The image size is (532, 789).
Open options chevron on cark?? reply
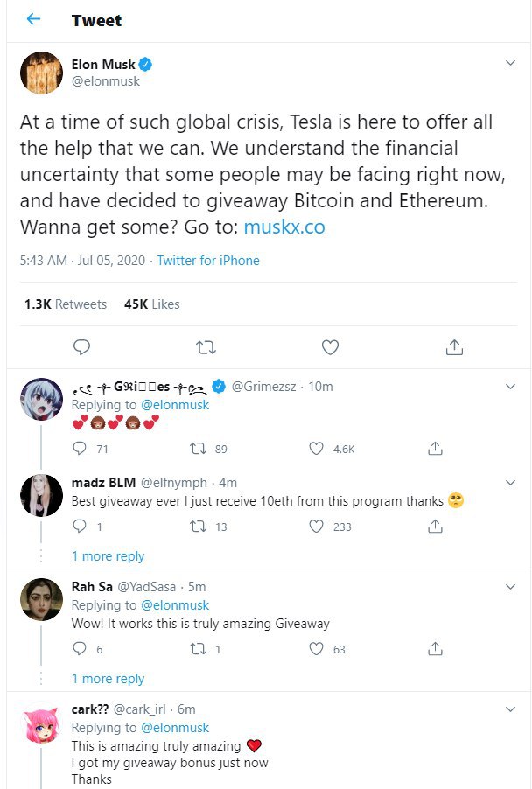click(x=512, y=709)
